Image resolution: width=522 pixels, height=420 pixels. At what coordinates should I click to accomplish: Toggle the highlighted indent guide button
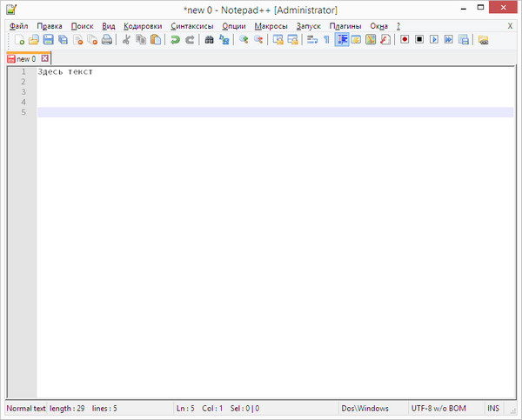(x=342, y=40)
